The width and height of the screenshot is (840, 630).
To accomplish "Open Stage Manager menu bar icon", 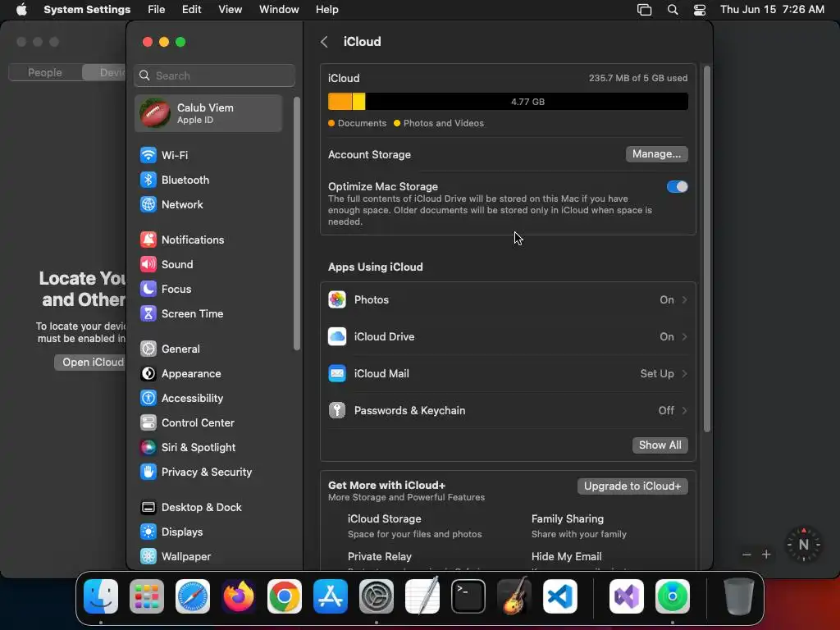I will coord(644,10).
